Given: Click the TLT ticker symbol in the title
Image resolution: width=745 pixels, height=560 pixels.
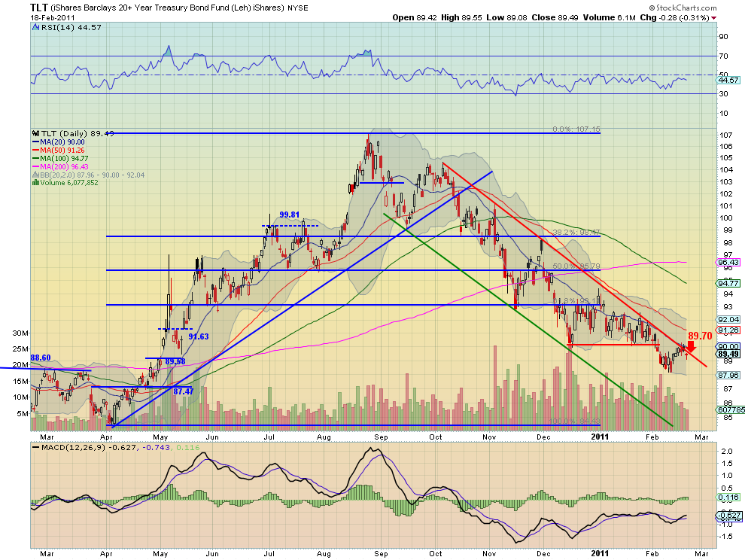Looking at the screenshot, I should coord(39,8).
